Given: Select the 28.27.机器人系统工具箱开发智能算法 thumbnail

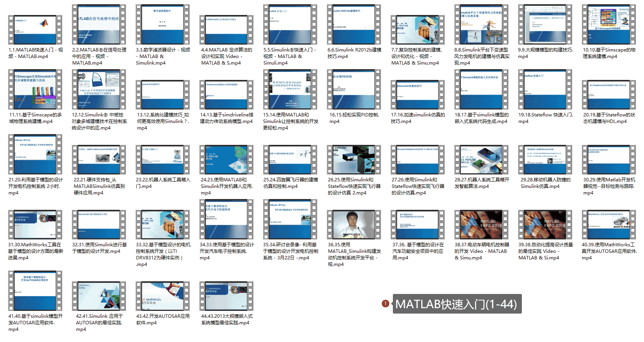Looking at the screenshot, I should click(x=481, y=159).
